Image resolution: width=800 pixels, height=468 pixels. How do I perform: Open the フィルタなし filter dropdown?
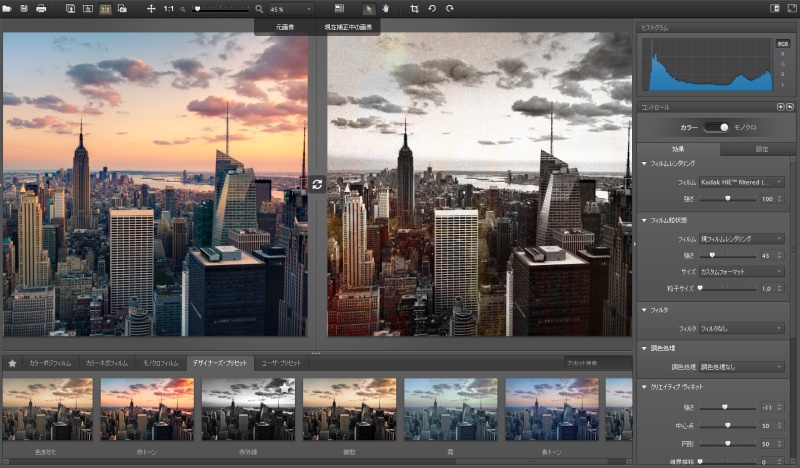tap(742, 328)
